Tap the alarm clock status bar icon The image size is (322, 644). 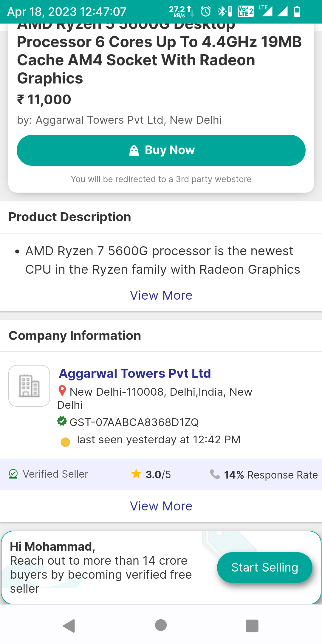pos(206,12)
